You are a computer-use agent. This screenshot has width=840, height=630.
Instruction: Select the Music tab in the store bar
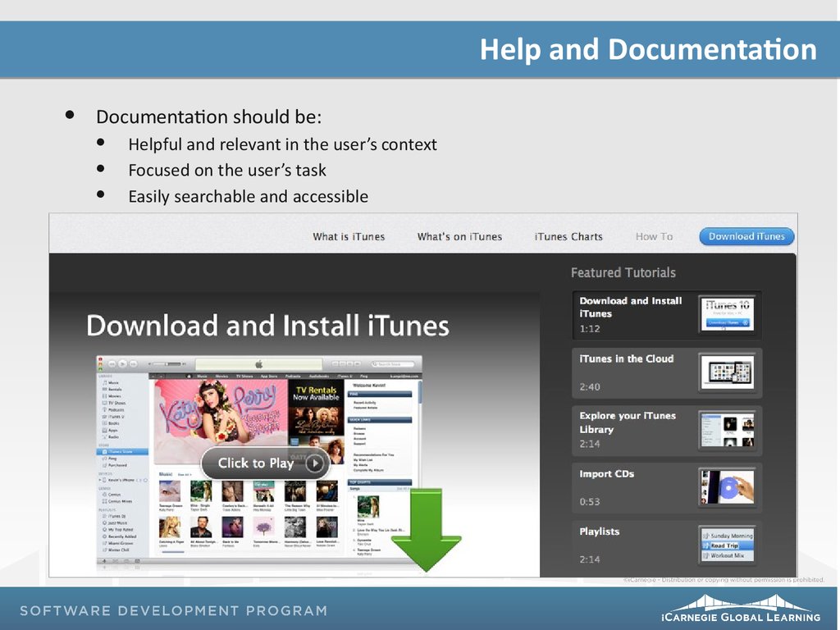point(202,376)
